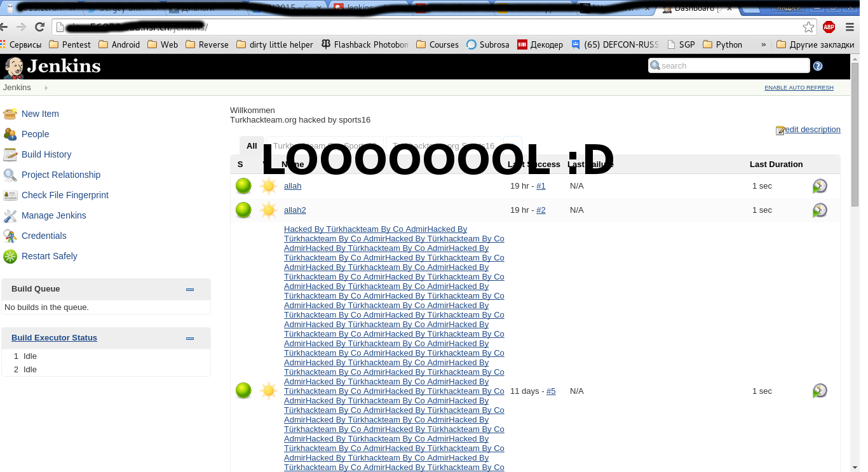This screenshot has width=868, height=472.
Task: Open the Reverse bookmarks folder
Action: [x=207, y=44]
